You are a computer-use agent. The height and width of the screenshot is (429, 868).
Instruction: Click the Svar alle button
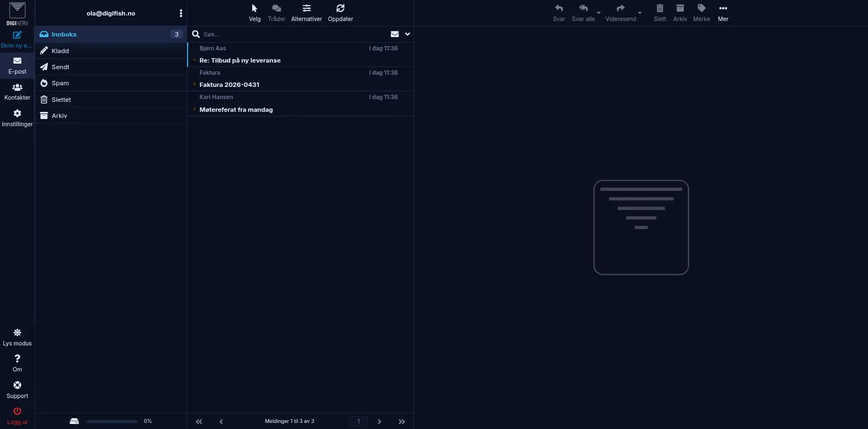(583, 13)
